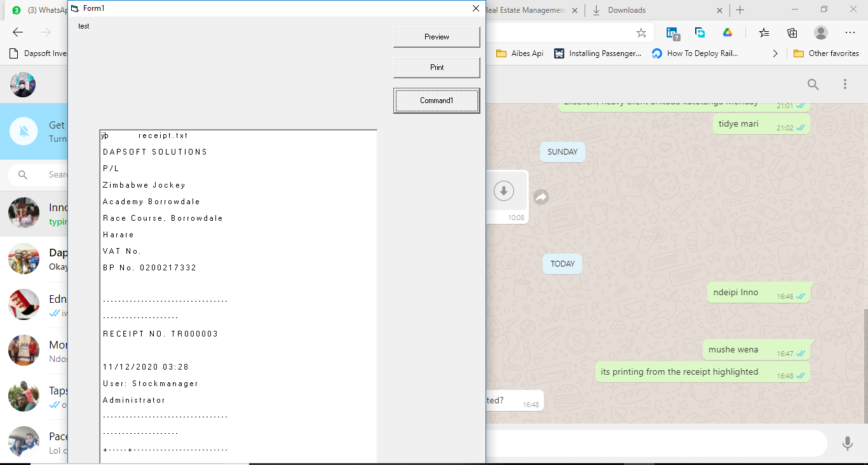Open the browser Favorites list icon
Viewport: 868px width, 465px height.
pos(764,32)
